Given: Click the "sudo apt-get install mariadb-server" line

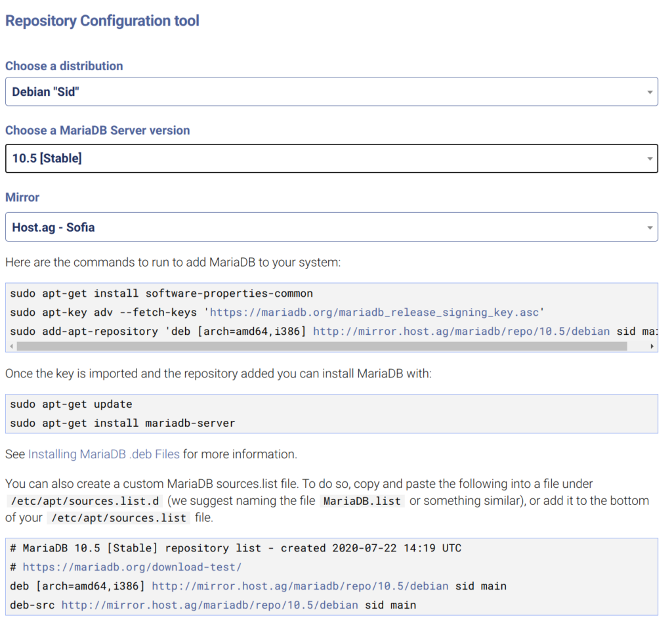Looking at the screenshot, I should 123,423.
